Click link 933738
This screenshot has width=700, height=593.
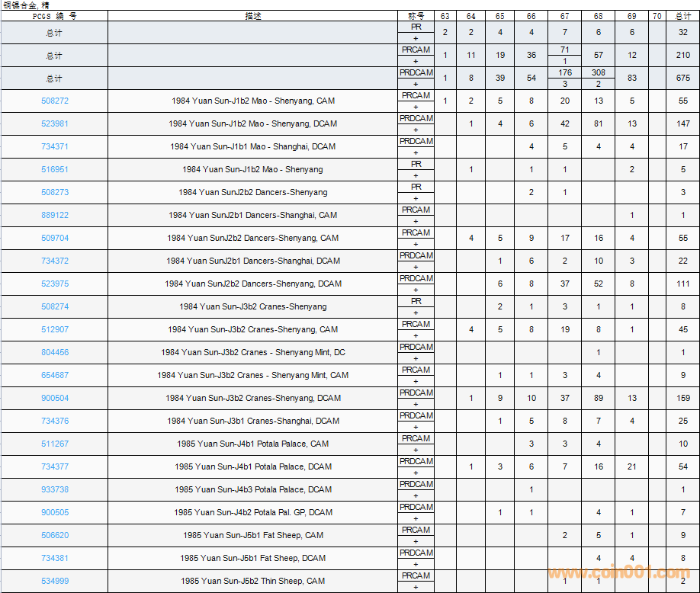[x=54, y=489]
